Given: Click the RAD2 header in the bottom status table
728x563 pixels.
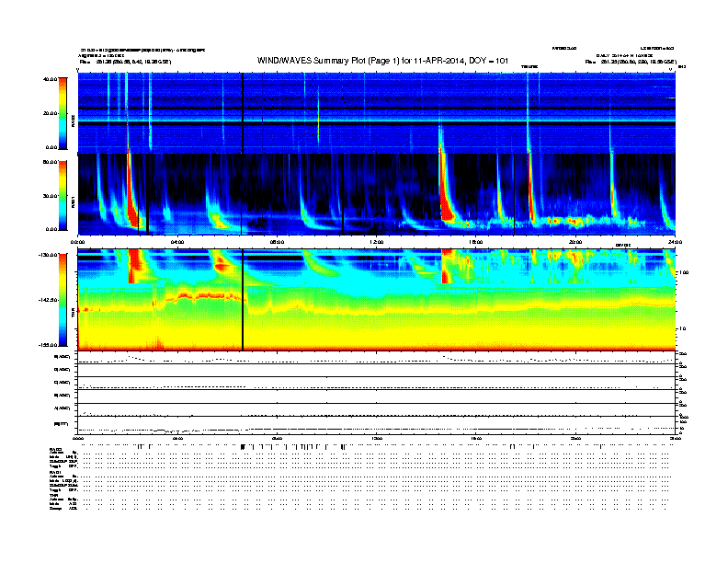Looking at the screenshot, I should pyautogui.click(x=55, y=450).
